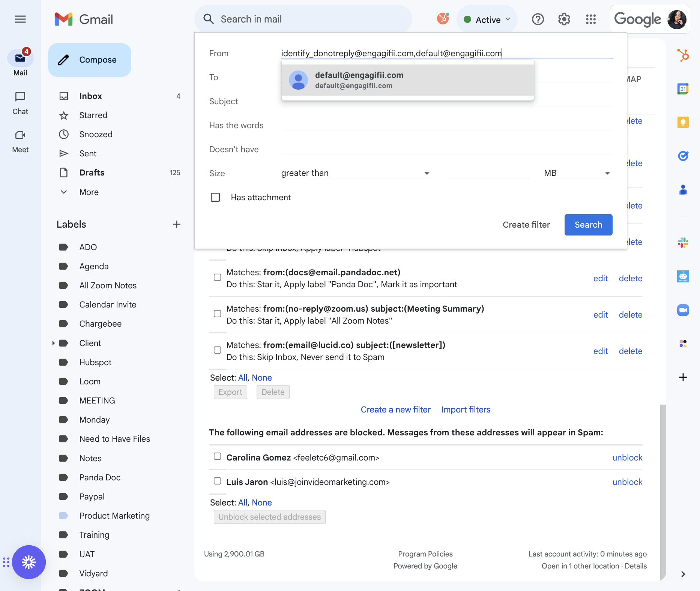
Task: Select default@engagifii.com suggestion
Action: coord(408,80)
